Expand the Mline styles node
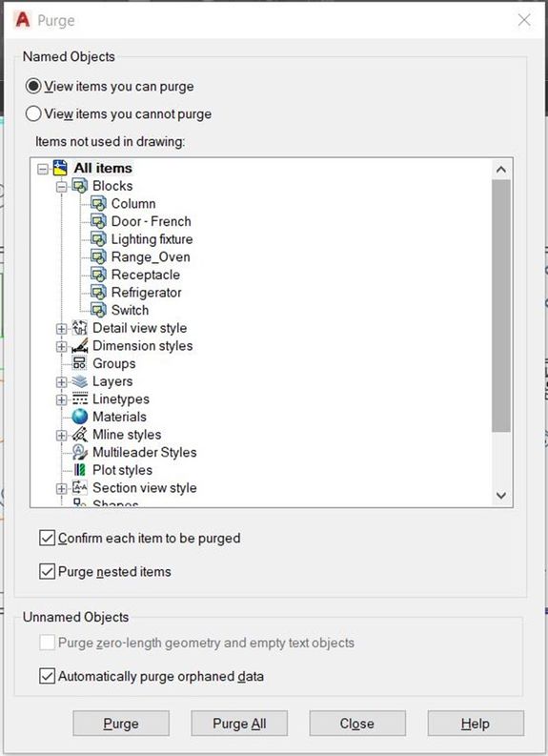Screen dimensions: 548x756 tap(61, 436)
